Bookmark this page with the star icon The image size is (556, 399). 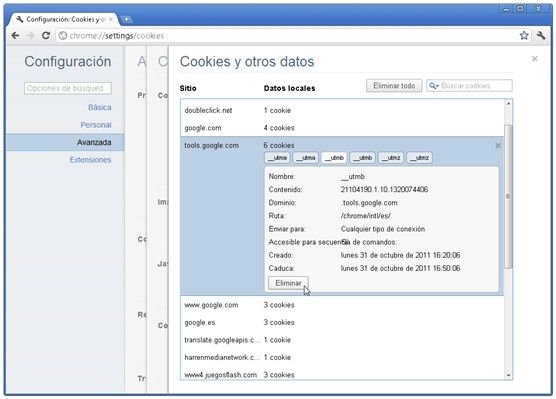tap(524, 35)
